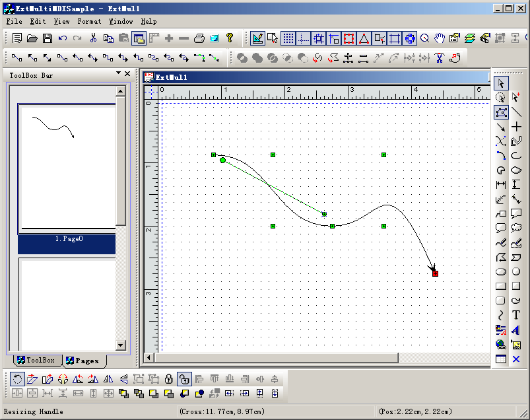Select the hand pan tool
The width and height of the screenshot is (530, 420).
click(440, 38)
